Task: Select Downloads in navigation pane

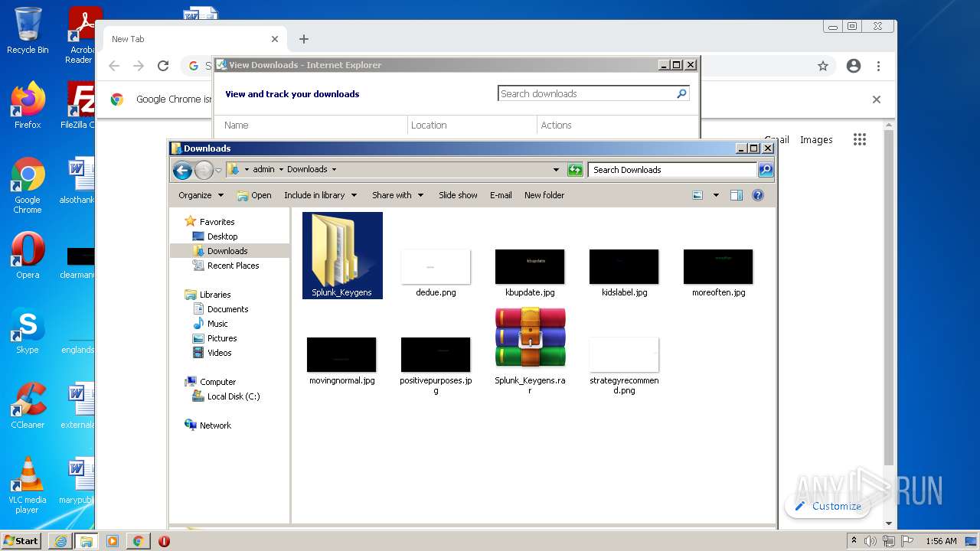Action: (227, 251)
